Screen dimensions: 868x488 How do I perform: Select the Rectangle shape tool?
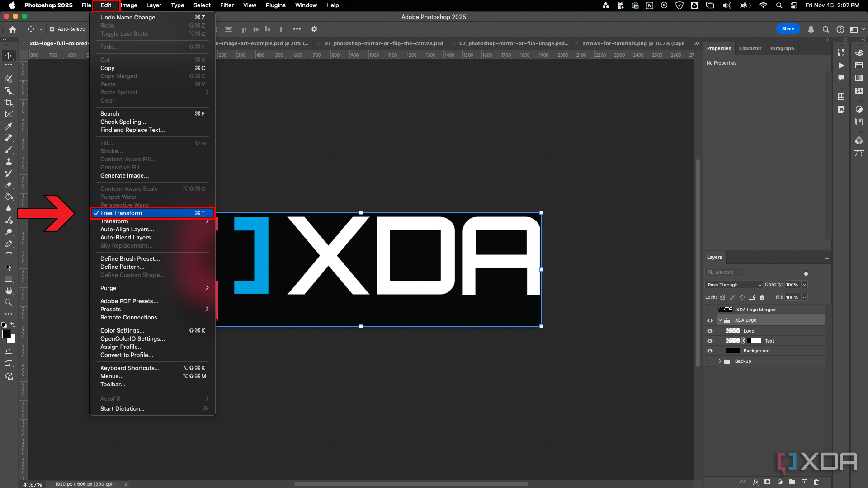[x=9, y=279]
